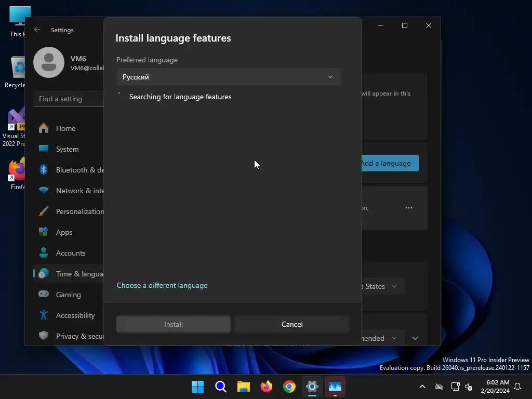Select Visual Studio 2022 Preview desktop shortcut

[x=14, y=128]
